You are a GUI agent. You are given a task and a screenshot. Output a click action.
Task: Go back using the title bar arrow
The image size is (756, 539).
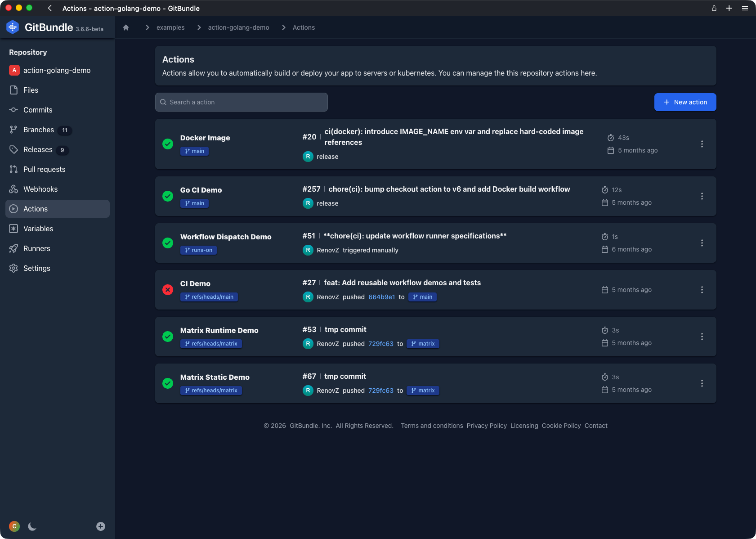50,8
